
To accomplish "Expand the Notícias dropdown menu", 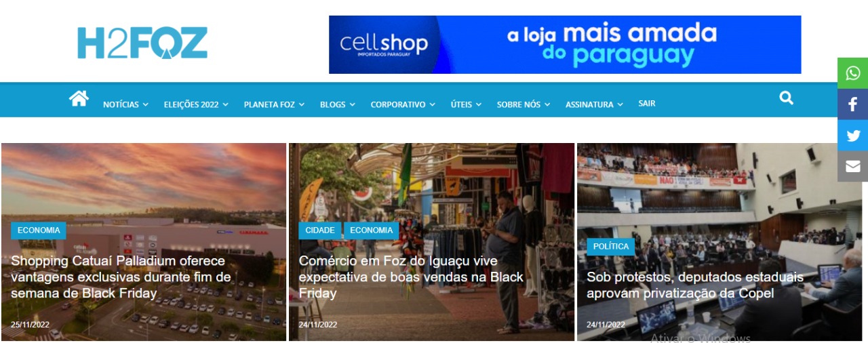I will pos(125,104).
